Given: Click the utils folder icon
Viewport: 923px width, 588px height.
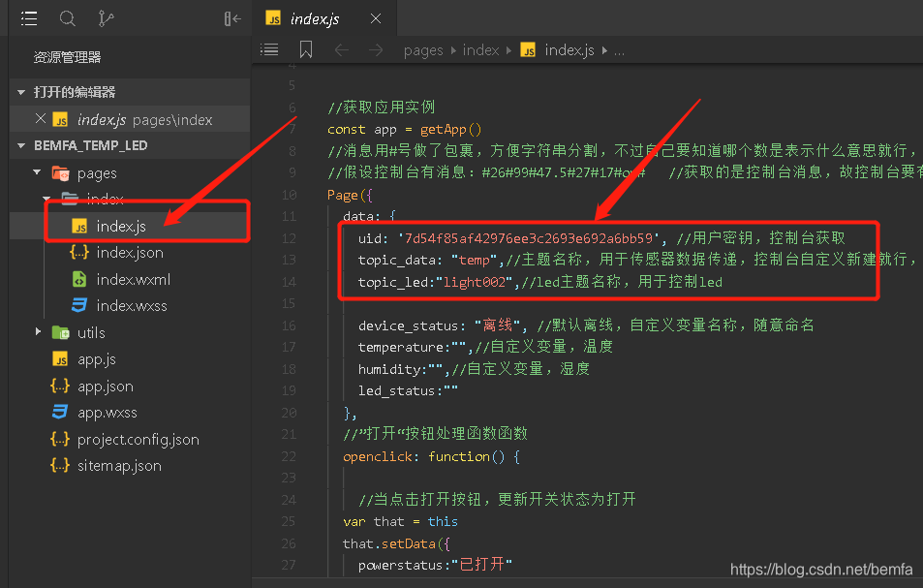Looking at the screenshot, I should click(x=61, y=332).
